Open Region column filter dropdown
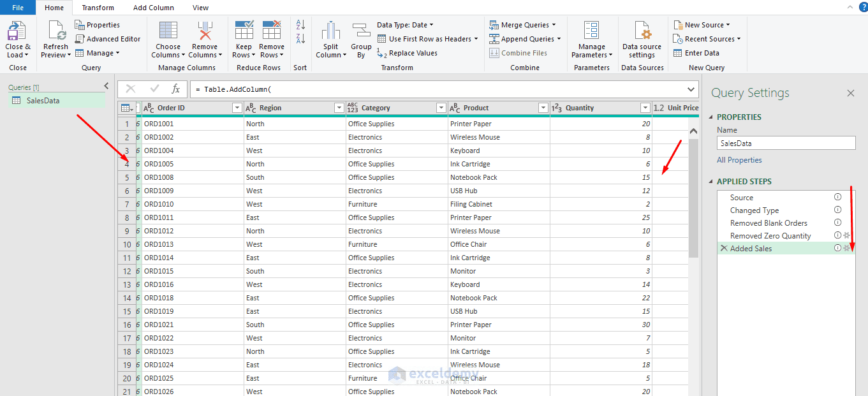The height and width of the screenshot is (396, 868). [339, 108]
